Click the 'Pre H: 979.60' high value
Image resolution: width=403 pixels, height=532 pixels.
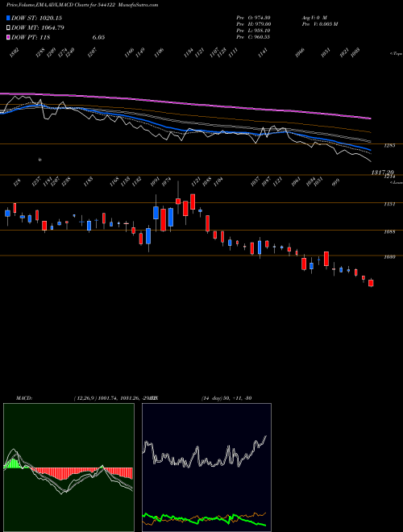point(253,24)
